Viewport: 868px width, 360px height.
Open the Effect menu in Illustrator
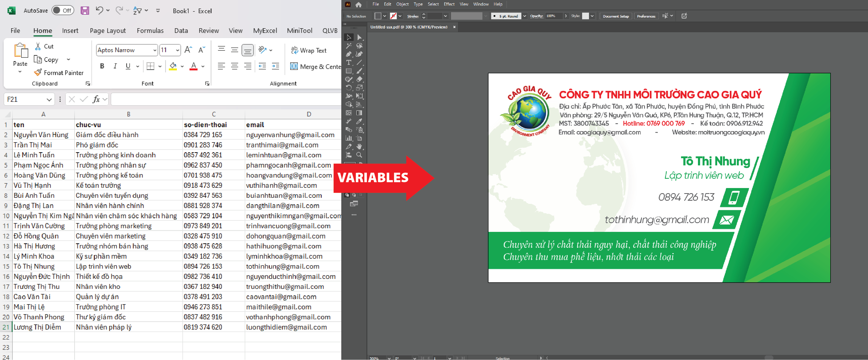click(449, 4)
